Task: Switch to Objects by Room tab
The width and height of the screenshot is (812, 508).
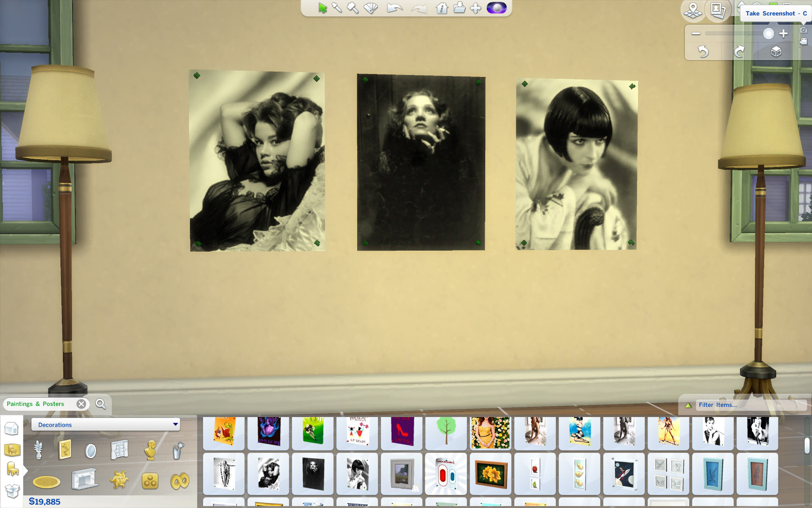Action: 12,450
